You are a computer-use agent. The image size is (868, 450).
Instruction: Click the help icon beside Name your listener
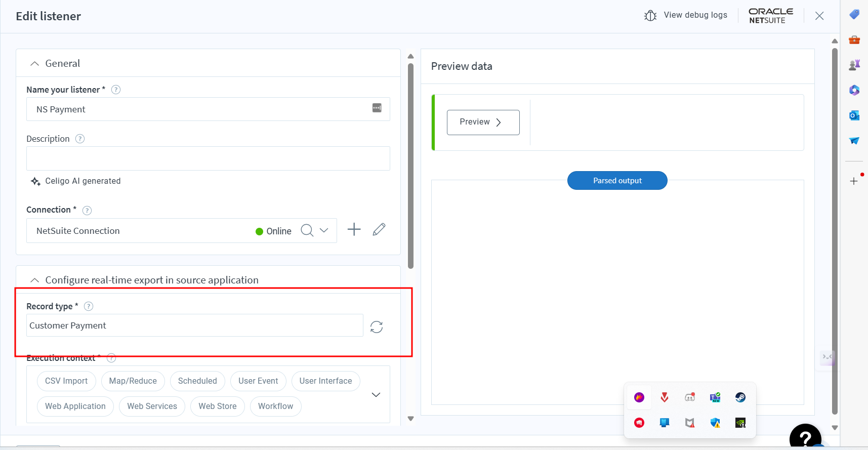tap(116, 90)
